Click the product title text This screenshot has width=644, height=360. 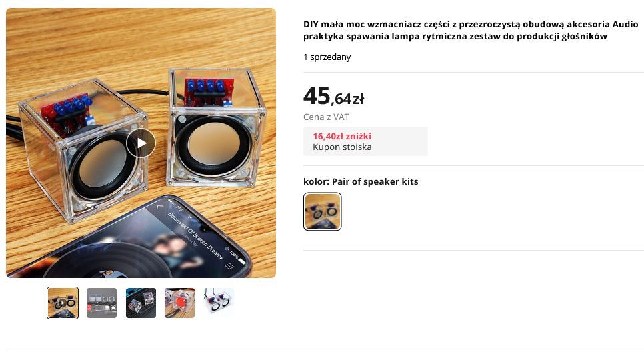[x=470, y=31]
